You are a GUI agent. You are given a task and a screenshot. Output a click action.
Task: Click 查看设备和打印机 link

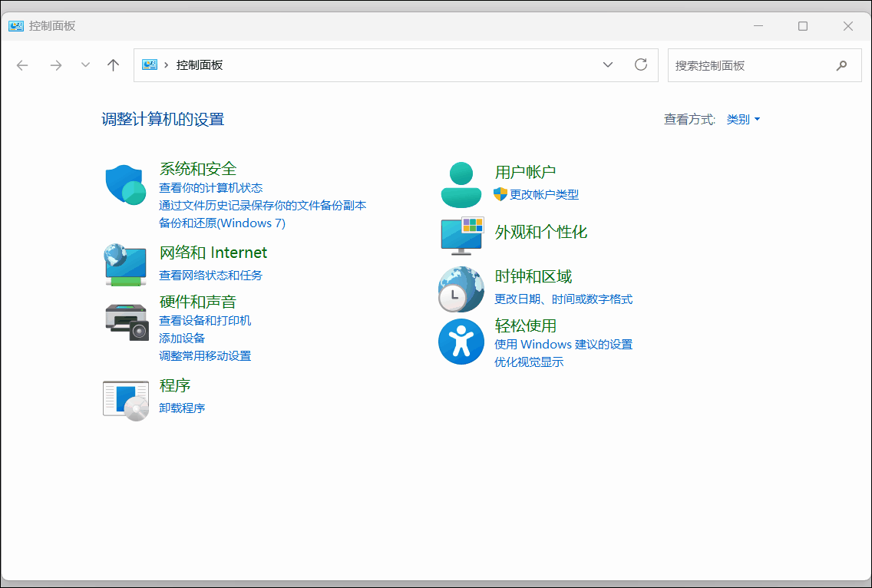[x=205, y=321]
